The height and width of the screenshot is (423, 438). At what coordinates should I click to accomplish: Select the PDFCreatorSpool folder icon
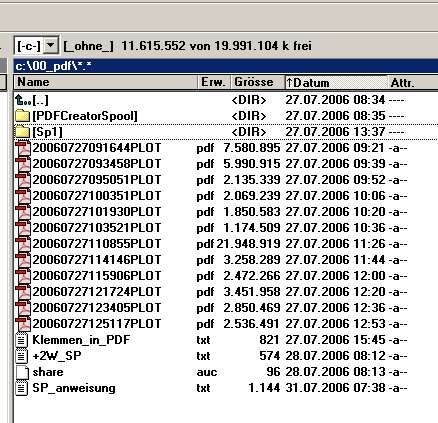23,116
